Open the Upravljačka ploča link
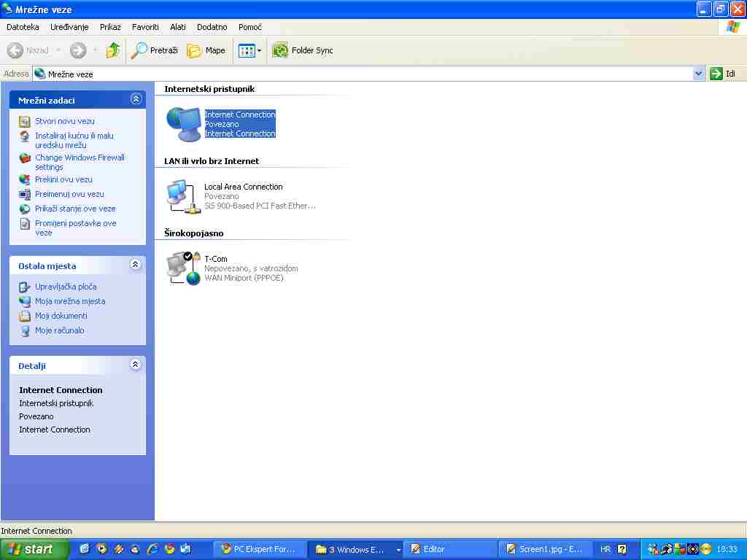The height and width of the screenshot is (560, 747). coord(66,287)
